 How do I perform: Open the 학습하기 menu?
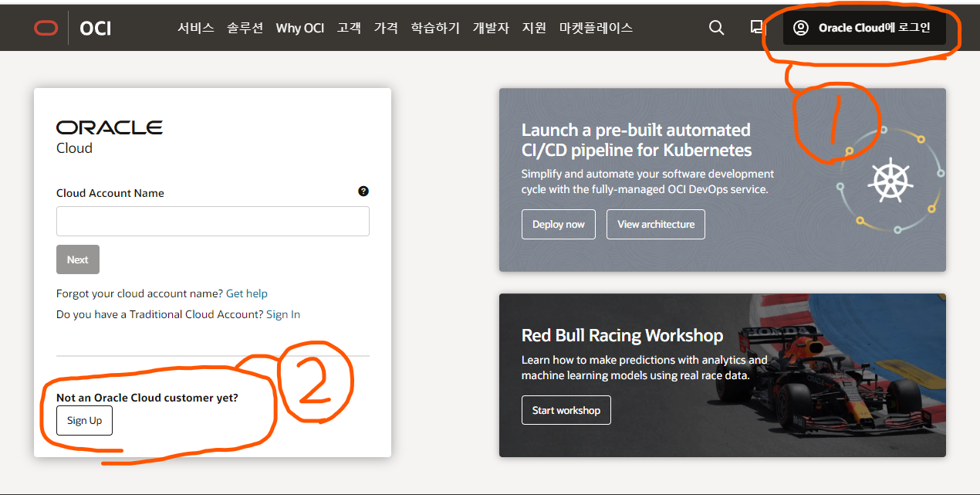[435, 28]
